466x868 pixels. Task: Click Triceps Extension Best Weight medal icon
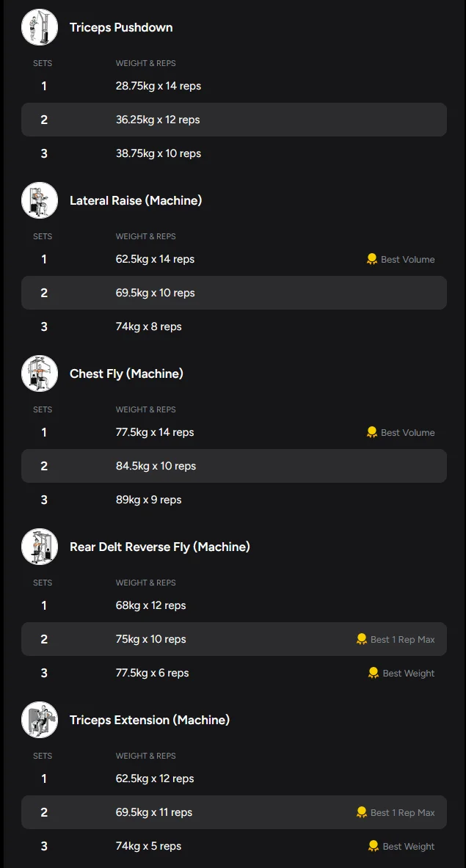(x=374, y=846)
